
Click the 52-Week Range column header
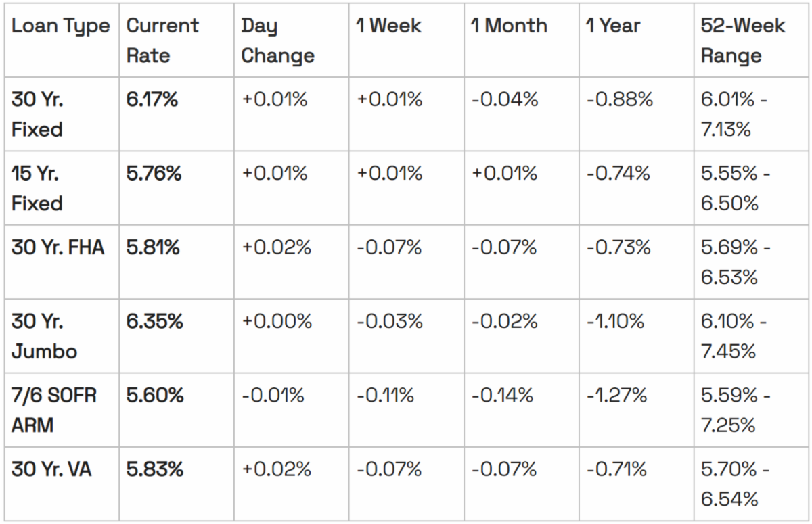tap(743, 41)
